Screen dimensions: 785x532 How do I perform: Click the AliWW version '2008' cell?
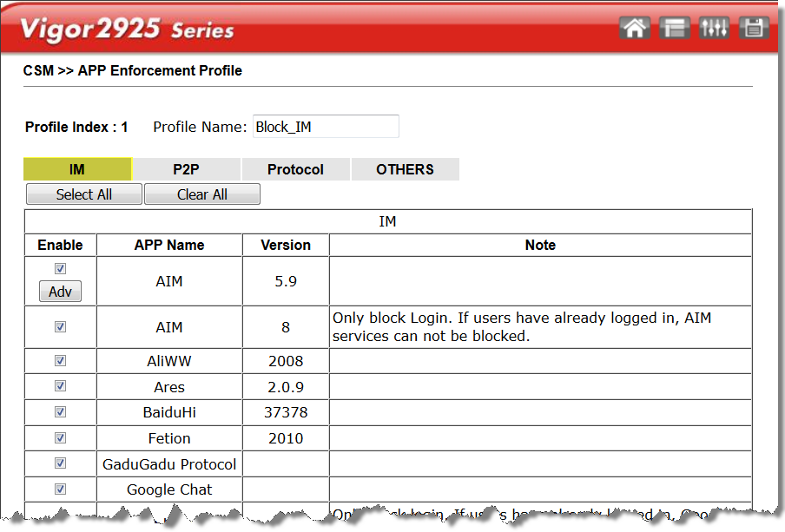coord(286,361)
